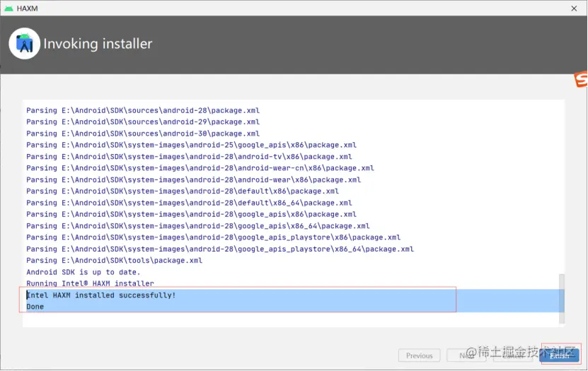
Task: Click the sources\android-29 parsing line
Action: click(x=143, y=122)
